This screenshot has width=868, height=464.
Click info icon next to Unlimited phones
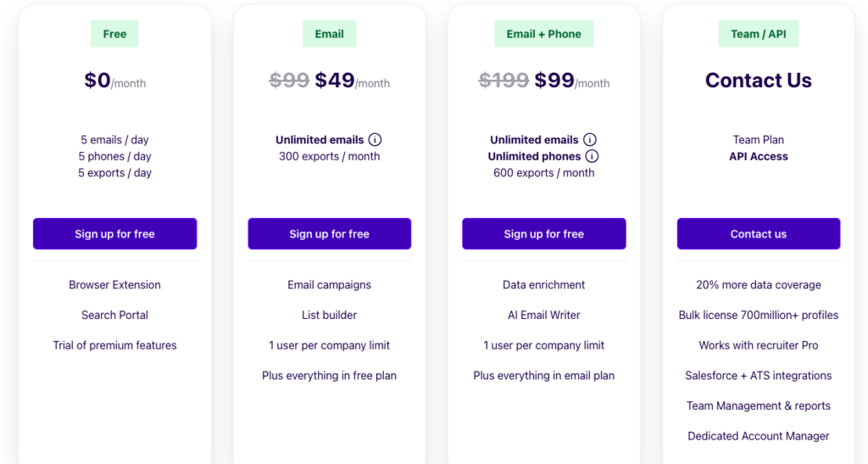(x=593, y=156)
